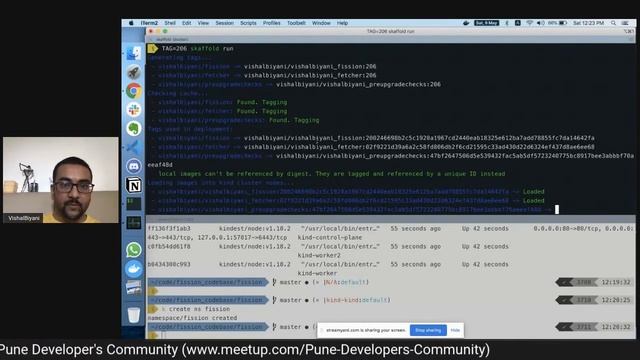The height and width of the screenshot is (360, 640).
Task: Open the View menu
Action: tap(203, 23)
